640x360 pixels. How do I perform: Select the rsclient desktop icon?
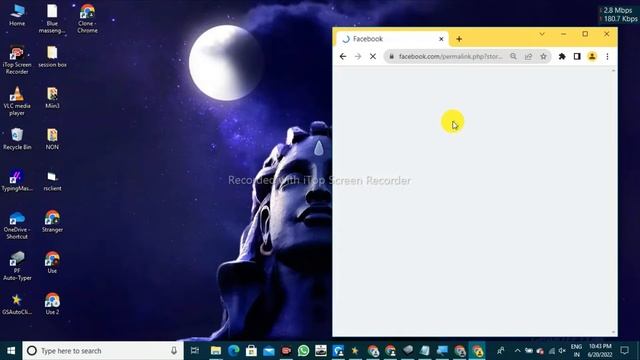click(52, 180)
